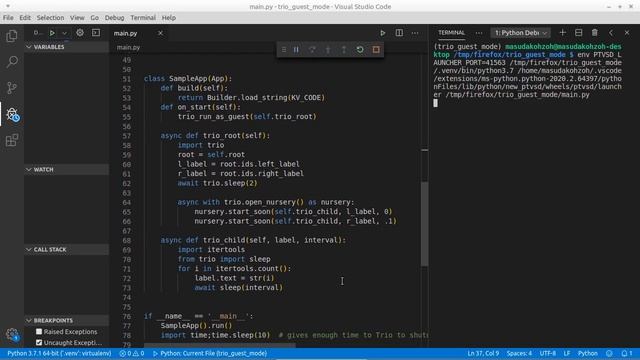Viewport: 640px width, 360px height.
Task: Change language mode via Python in status bar
Action: [x=588, y=353]
